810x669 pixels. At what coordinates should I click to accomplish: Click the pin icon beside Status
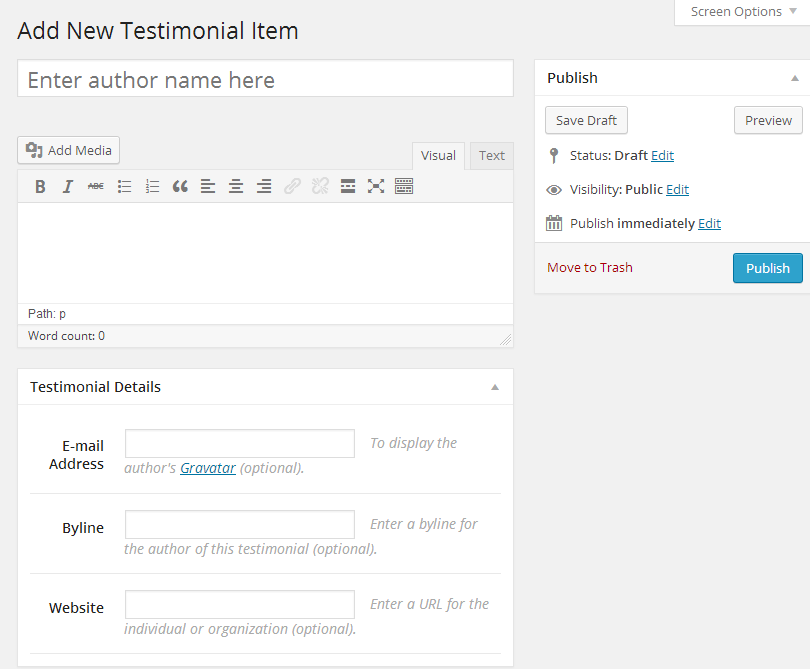554,155
